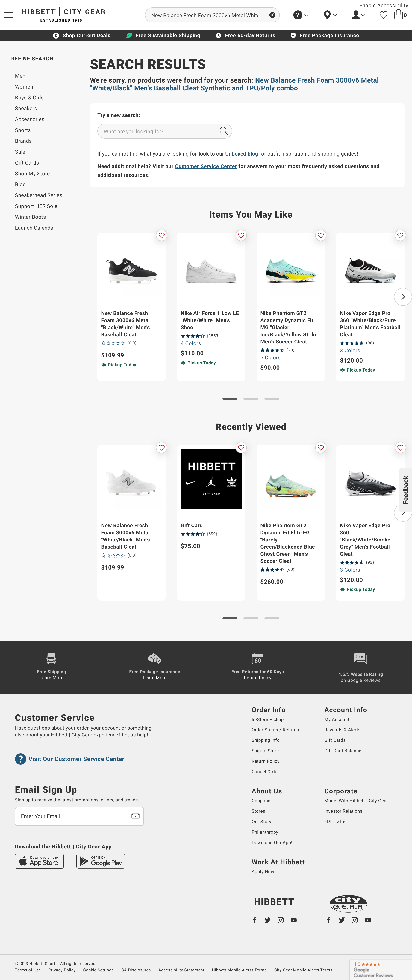
Task: Go to second slide of Items You May Like
Action: coord(251,399)
